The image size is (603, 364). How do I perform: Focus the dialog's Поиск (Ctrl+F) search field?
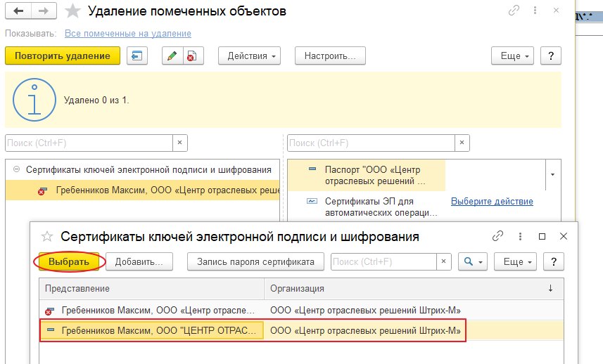coord(383,261)
